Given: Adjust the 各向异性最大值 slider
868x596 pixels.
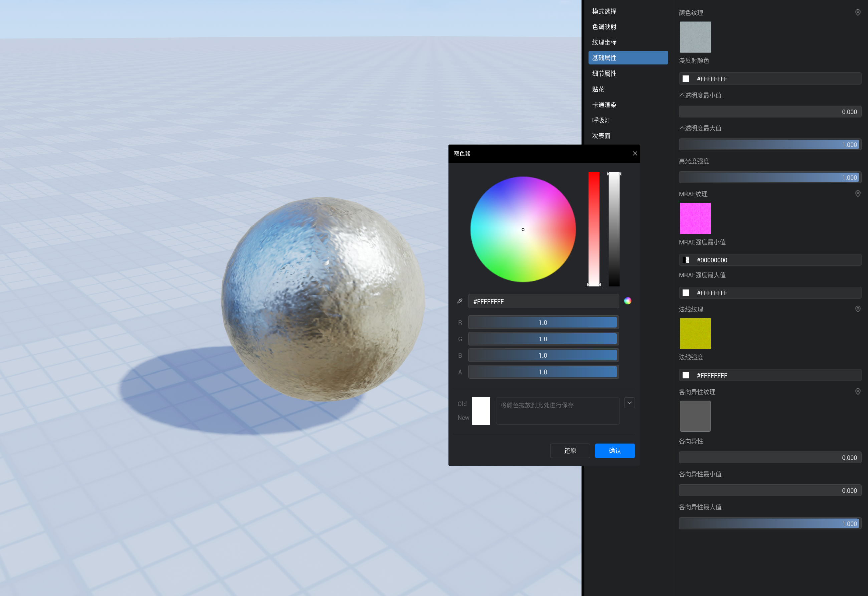Looking at the screenshot, I should tap(770, 523).
